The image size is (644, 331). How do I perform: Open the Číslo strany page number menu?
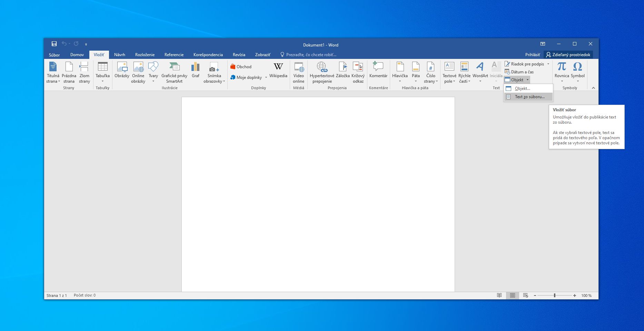tap(431, 73)
